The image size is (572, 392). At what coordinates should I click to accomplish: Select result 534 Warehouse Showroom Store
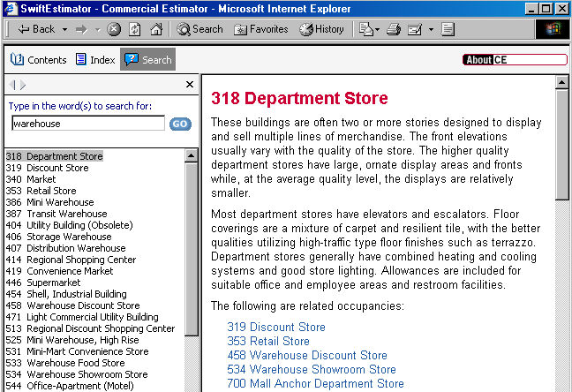click(x=77, y=374)
